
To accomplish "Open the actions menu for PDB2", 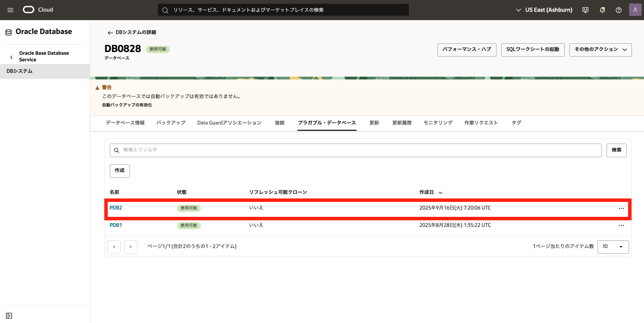I will (621, 209).
